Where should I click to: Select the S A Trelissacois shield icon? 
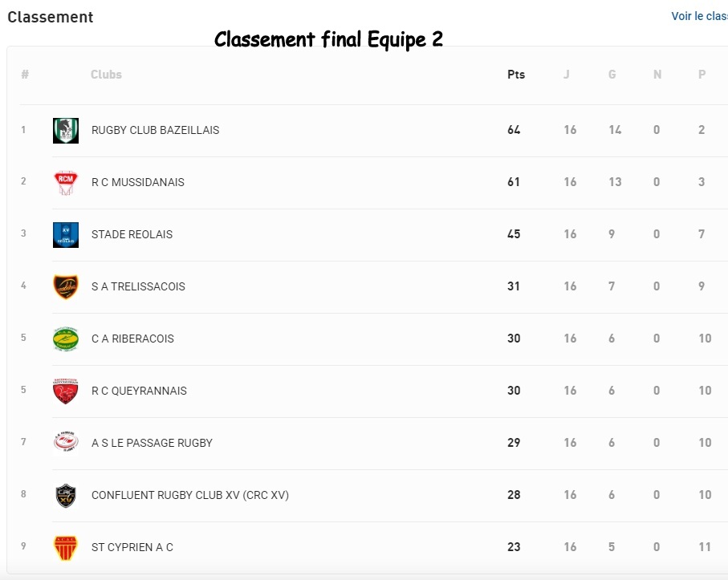[x=66, y=286]
